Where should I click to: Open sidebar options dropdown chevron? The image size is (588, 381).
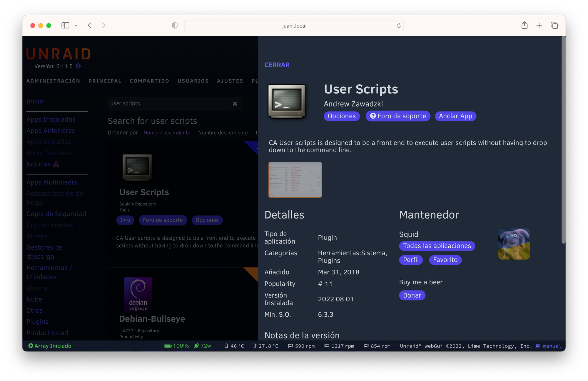[76, 26]
